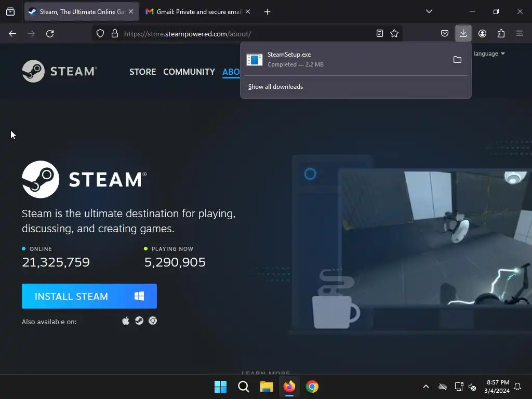Image resolution: width=532 pixels, height=399 pixels.
Task: Open Windows Start menu
Action: point(220,387)
